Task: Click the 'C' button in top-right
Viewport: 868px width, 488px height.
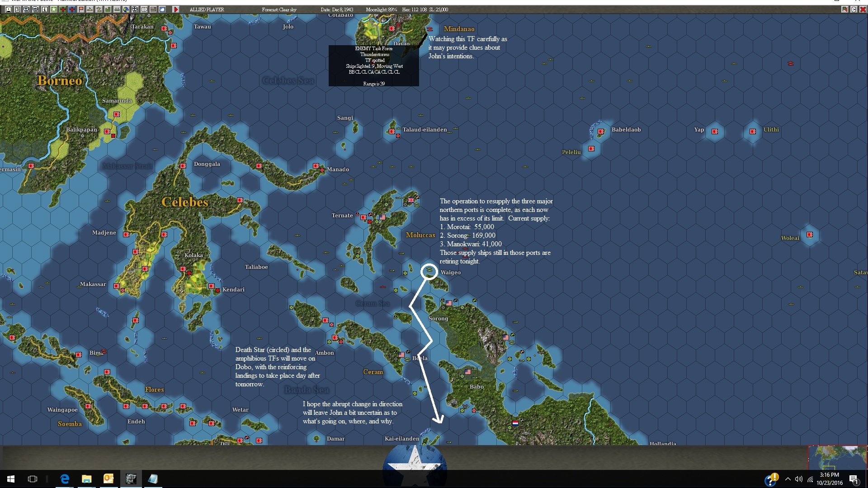Action: click(x=854, y=9)
